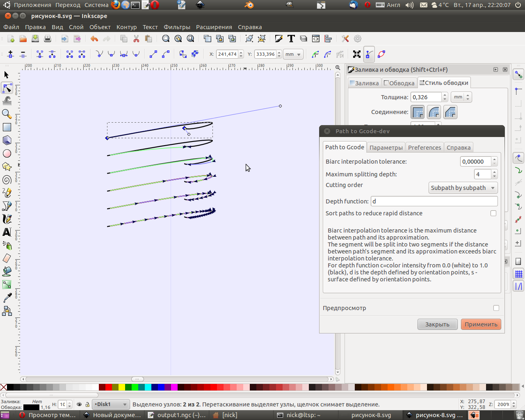
Task: Select the Eraser tool
Action: click(7, 258)
